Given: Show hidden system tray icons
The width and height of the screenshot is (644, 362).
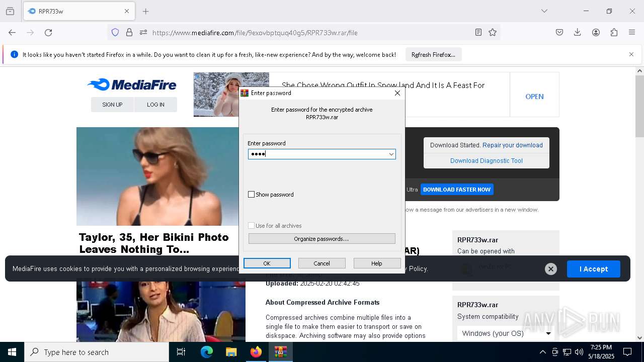Looking at the screenshot, I should pyautogui.click(x=542, y=352).
